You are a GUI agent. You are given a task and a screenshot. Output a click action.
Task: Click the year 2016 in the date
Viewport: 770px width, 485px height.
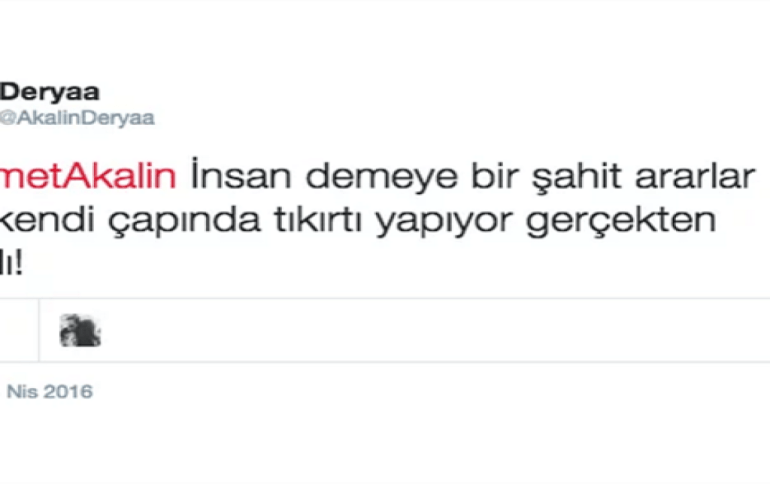click(x=68, y=392)
